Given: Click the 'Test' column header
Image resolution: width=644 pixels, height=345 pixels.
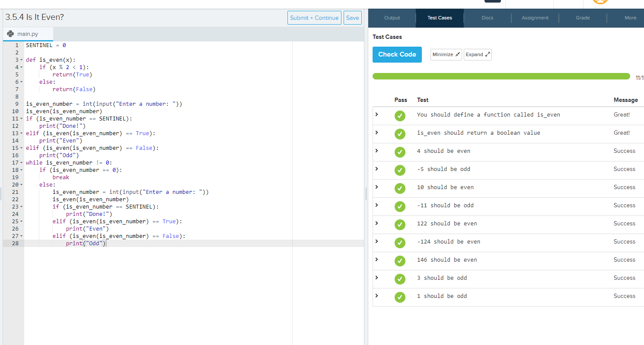Looking at the screenshot, I should [x=423, y=100].
